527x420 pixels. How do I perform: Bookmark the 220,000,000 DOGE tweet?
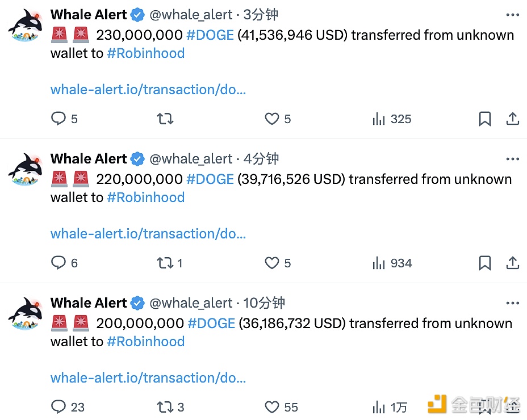(x=484, y=263)
